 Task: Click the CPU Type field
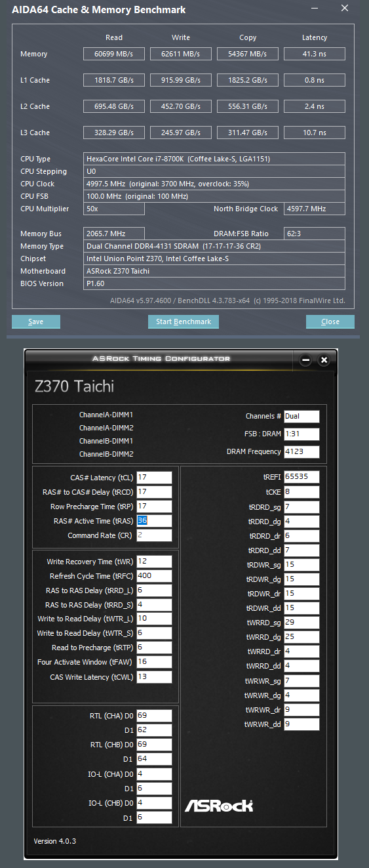(x=214, y=159)
